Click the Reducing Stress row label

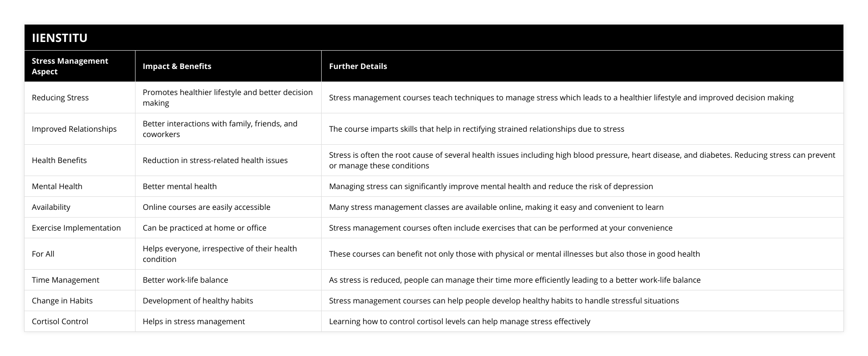[x=60, y=97]
